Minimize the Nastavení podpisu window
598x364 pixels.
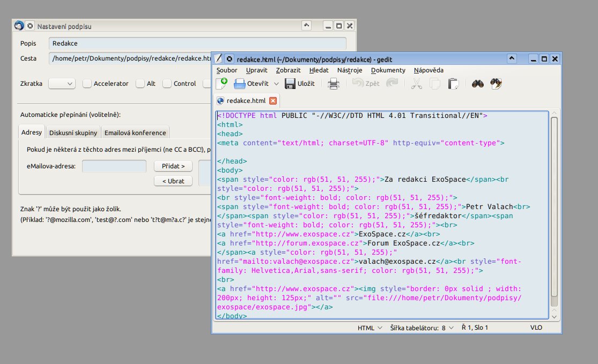[328, 26]
